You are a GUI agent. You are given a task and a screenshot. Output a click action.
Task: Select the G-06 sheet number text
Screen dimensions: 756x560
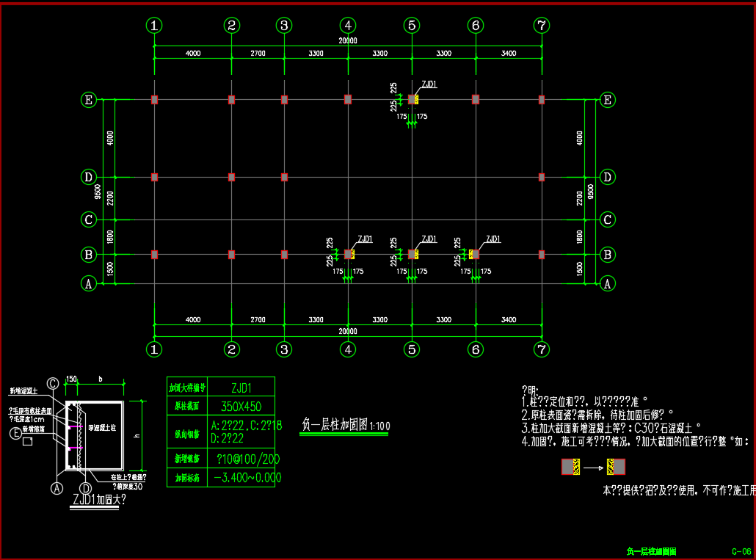(741, 551)
